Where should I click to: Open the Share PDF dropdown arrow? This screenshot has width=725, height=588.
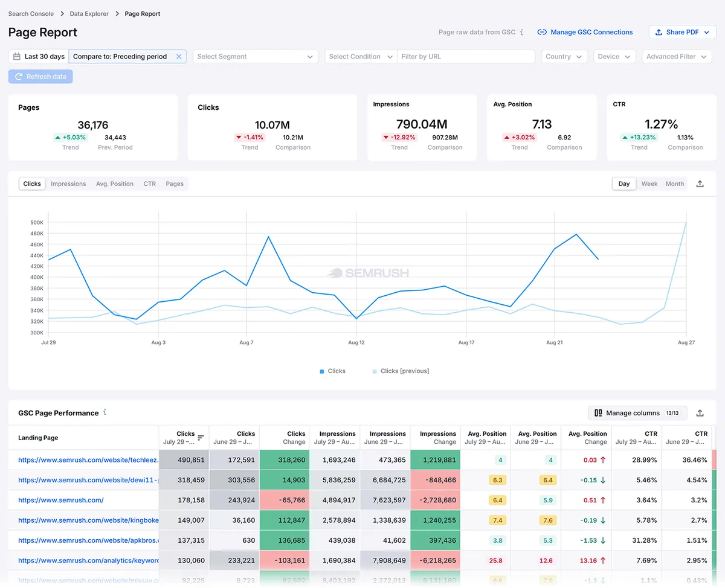706,33
